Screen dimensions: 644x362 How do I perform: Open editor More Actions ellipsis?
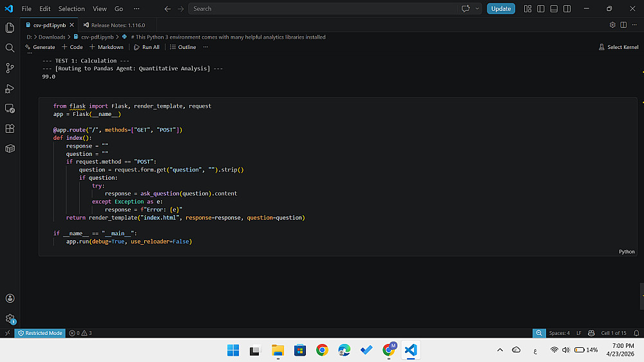634,25
